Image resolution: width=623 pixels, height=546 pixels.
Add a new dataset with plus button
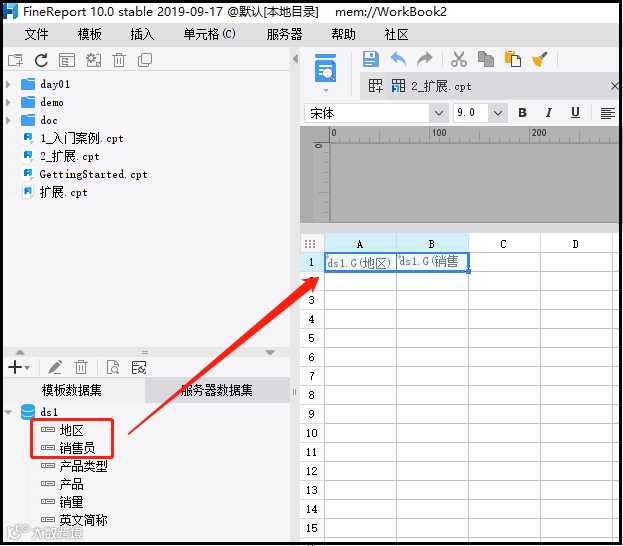[x=15, y=367]
